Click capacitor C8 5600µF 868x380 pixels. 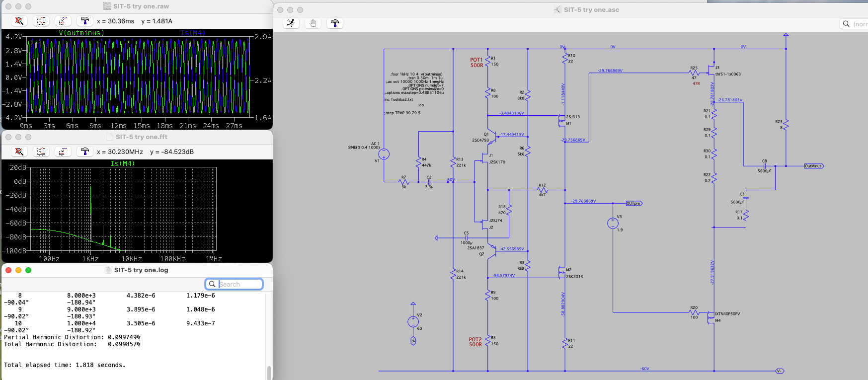click(x=765, y=166)
